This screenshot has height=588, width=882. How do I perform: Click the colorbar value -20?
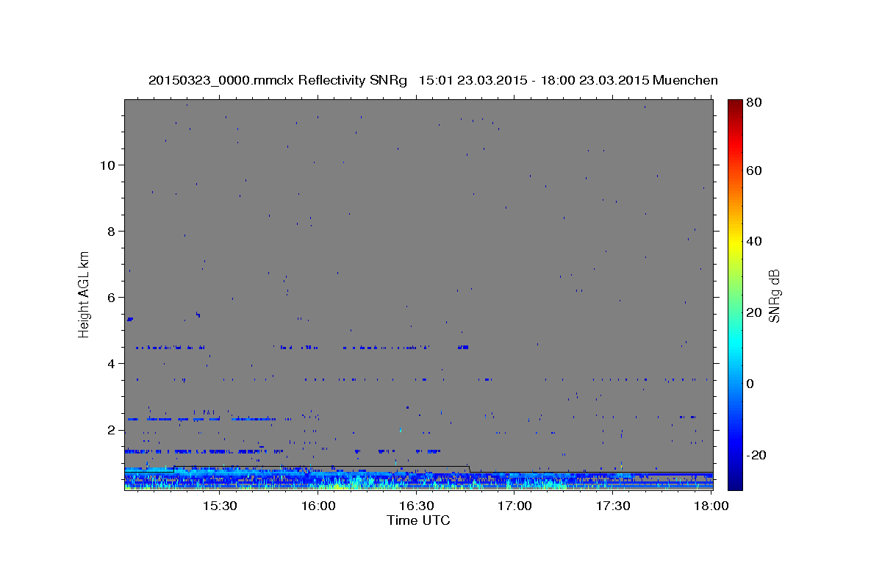click(756, 455)
